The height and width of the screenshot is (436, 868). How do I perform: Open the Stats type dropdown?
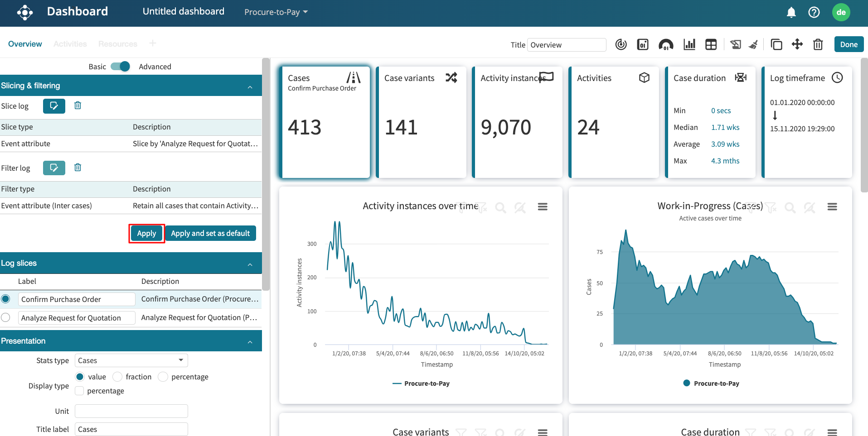(131, 360)
